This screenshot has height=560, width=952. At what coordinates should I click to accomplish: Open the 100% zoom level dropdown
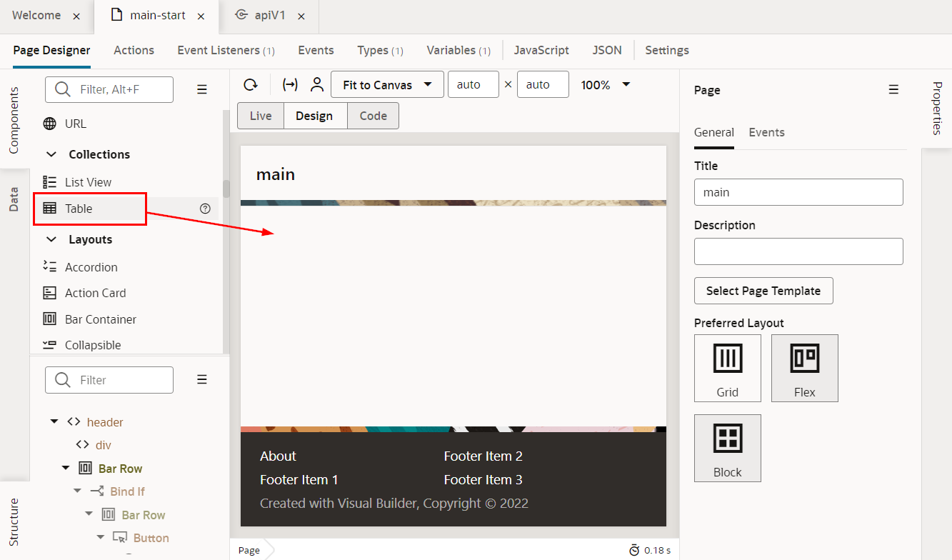pos(605,85)
